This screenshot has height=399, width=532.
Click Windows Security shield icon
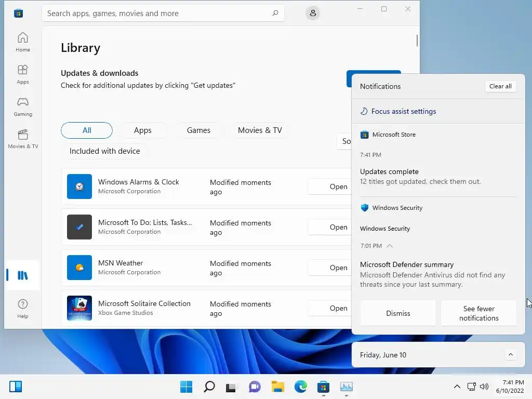pyautogui.click(x=364, y=208)
